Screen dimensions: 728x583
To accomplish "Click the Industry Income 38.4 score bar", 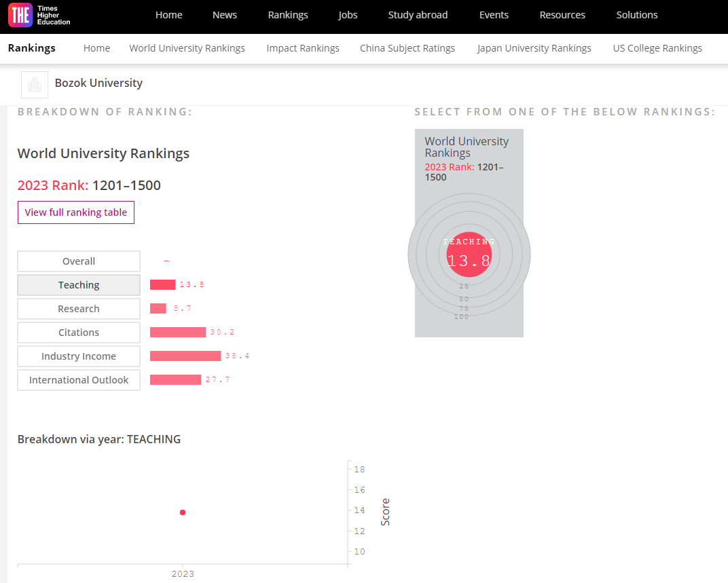I will 185,356.
